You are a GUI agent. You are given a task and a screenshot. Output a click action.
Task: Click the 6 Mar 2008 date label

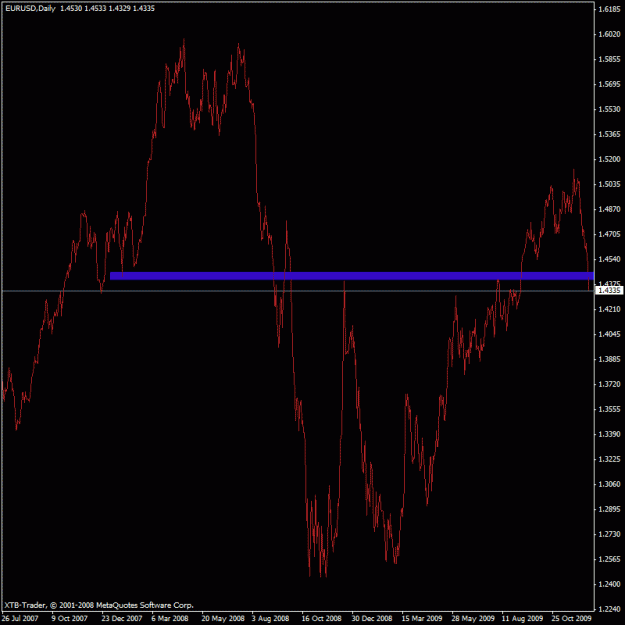pyautogui.click(x=170, y=619)
